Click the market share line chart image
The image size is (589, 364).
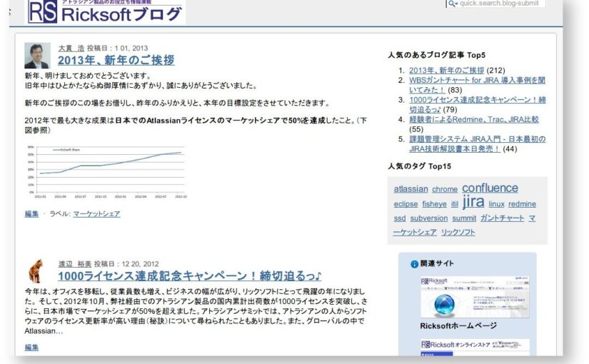(106, 172)
